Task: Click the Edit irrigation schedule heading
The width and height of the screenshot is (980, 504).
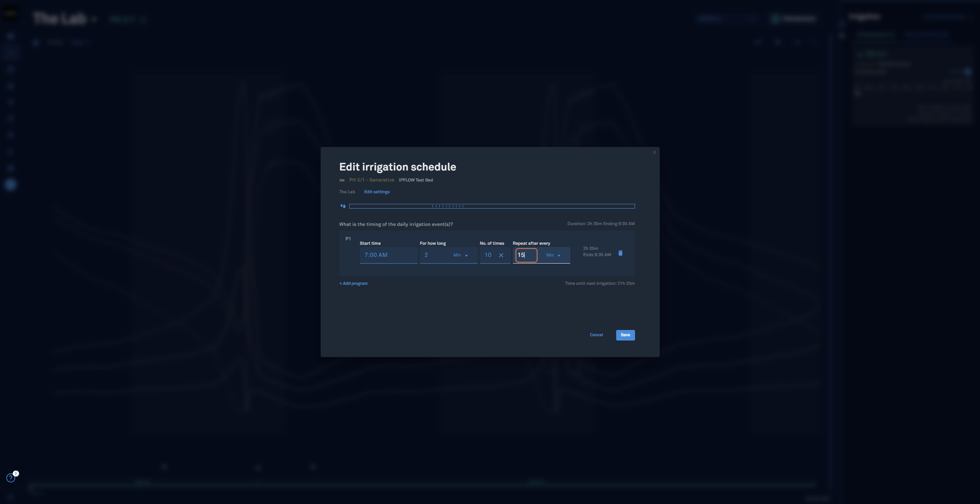Action: pyautogui.click(x=398, y=167)
